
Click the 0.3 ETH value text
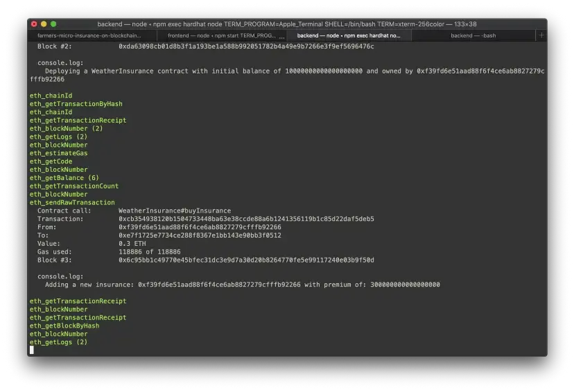tap(132, 244)
